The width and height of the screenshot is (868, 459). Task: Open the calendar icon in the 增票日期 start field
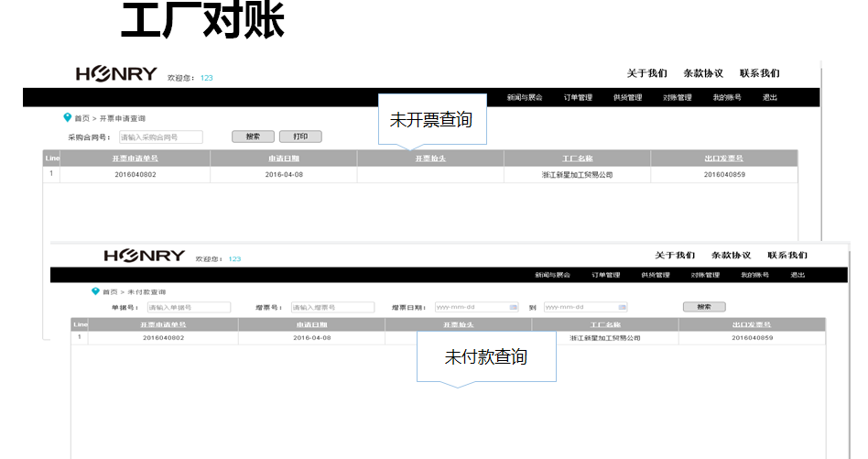(513, 307)
